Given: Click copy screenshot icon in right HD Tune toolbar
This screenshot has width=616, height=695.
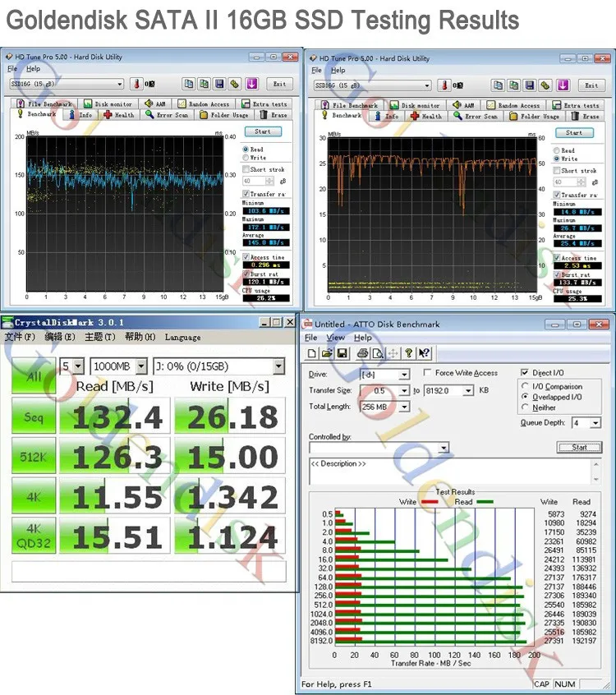Looking at the screenshot, I should click(513, 85).
